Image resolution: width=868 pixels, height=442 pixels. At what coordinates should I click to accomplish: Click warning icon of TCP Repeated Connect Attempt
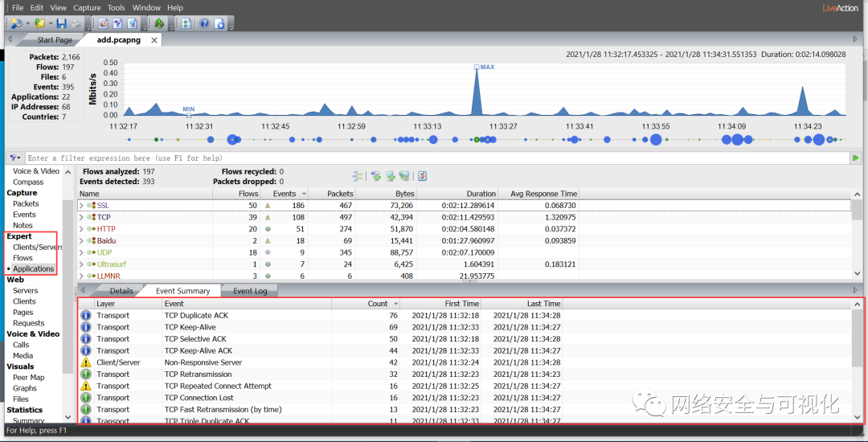click(x=86, y=386)
